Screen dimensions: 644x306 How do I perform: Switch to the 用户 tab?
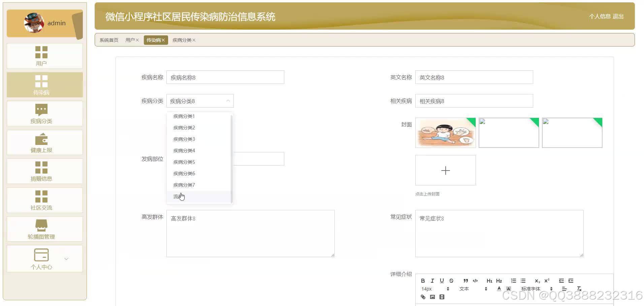pyautogui.click(x=130, y=40)
